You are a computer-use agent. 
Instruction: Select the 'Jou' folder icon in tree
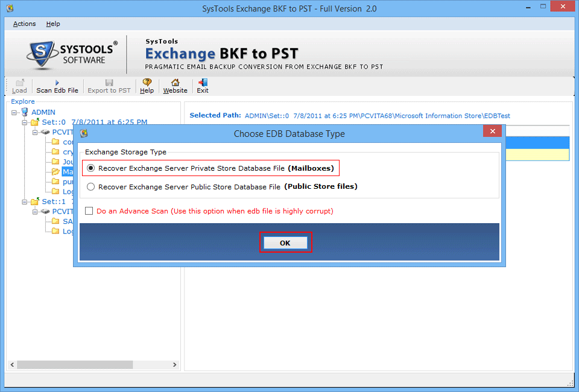click(x=55, y=161)
